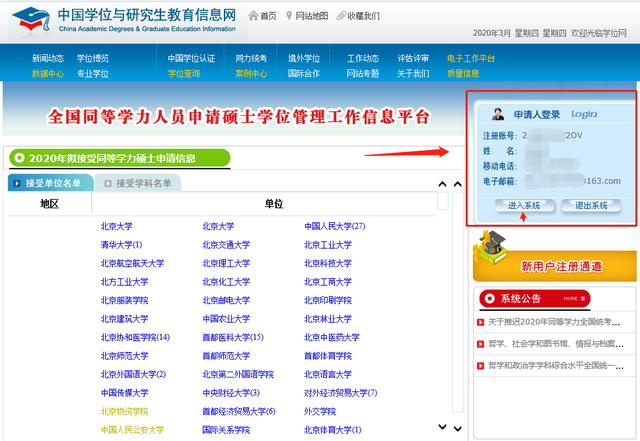
Task: Open 中国学位认证 menu item
Action: (x=191, y=58)
